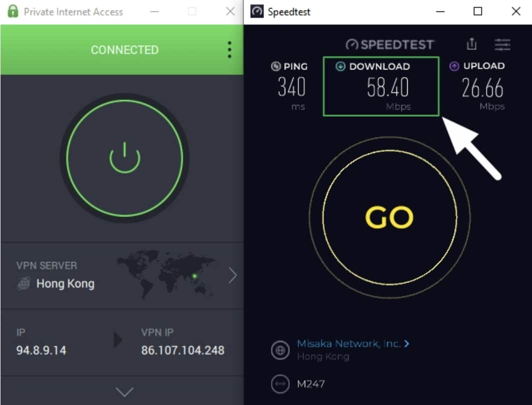Click the Private Internet Access padlock logo
532x405 pixels.
pyautogui.click(x=13, y=11)
